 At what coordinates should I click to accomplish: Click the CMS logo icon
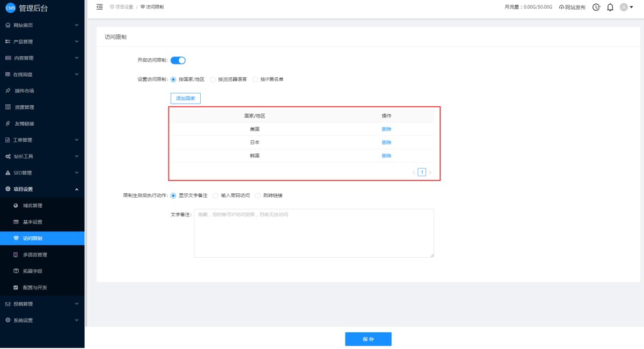tap(10, 8)
